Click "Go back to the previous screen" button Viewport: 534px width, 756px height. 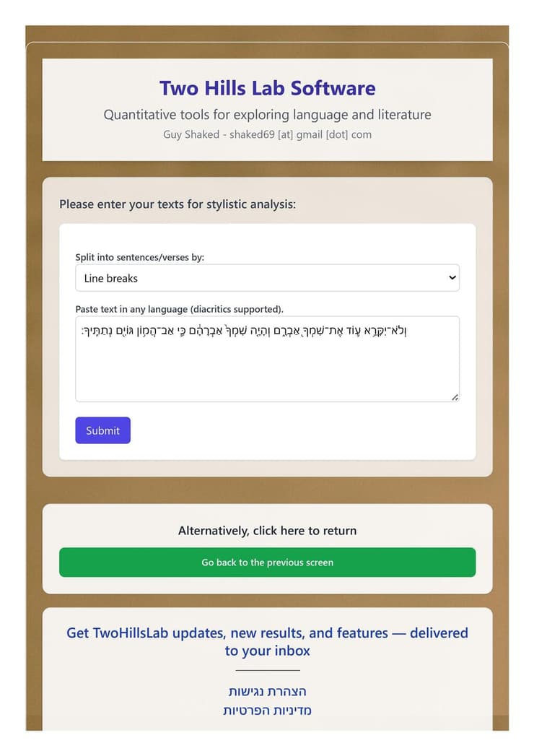(x=267, y=562)
